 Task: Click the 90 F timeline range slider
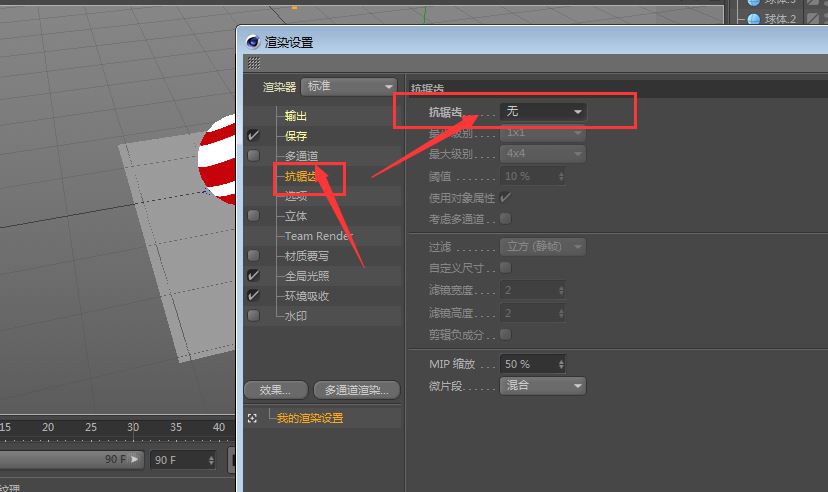tap(71, 459)
